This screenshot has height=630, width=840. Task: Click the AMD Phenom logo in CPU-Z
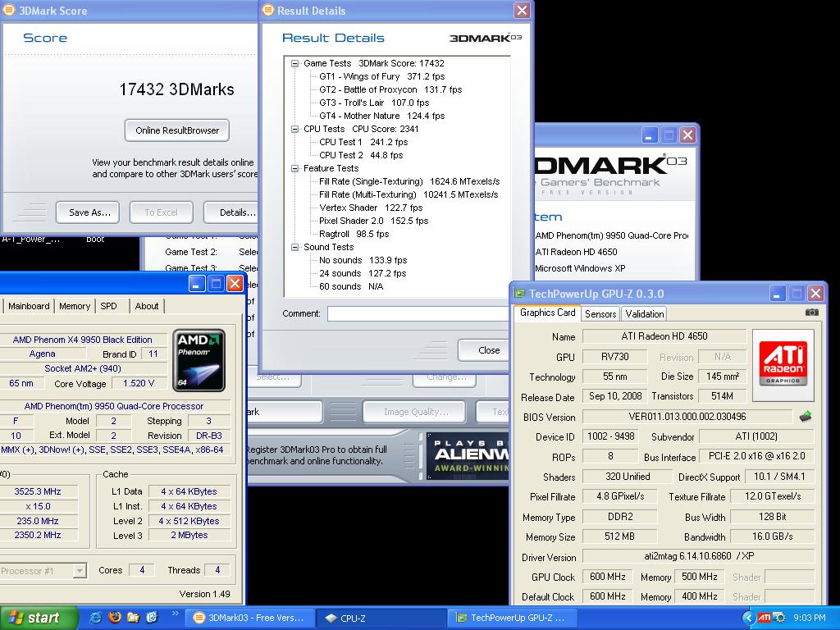199,361
